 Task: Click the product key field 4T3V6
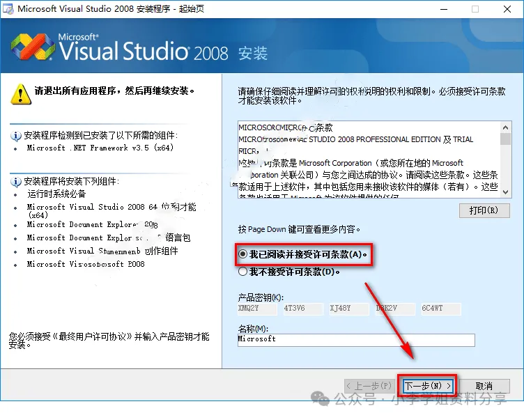(303, 309)
